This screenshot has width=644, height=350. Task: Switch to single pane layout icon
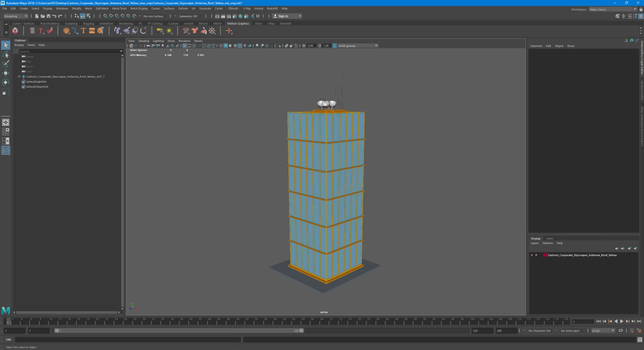tap(6, 122)
